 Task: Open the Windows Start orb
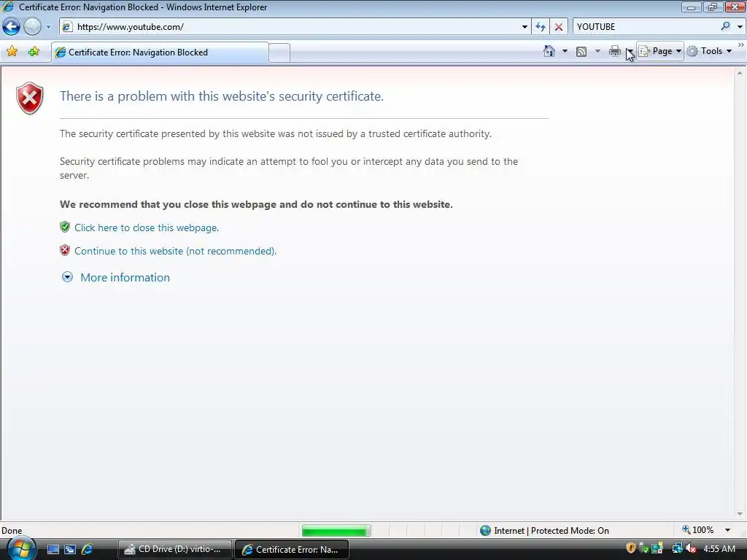coord(21,549)
